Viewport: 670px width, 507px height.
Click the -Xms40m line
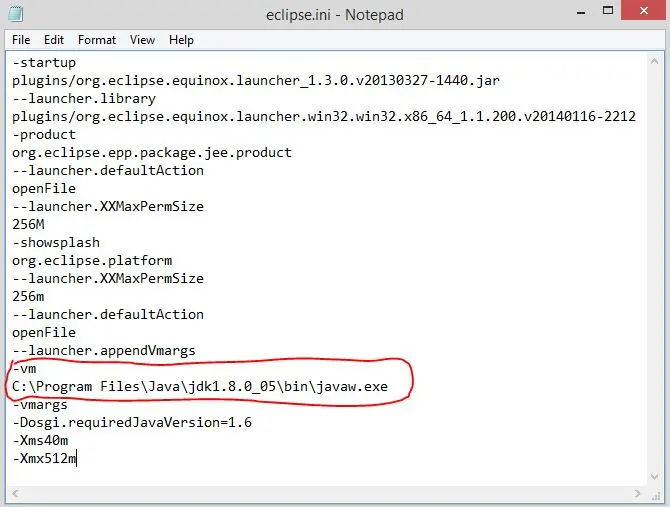40,440
